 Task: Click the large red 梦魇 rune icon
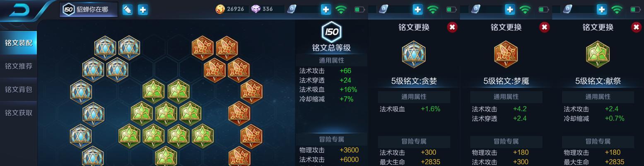(x=506, y=54)
